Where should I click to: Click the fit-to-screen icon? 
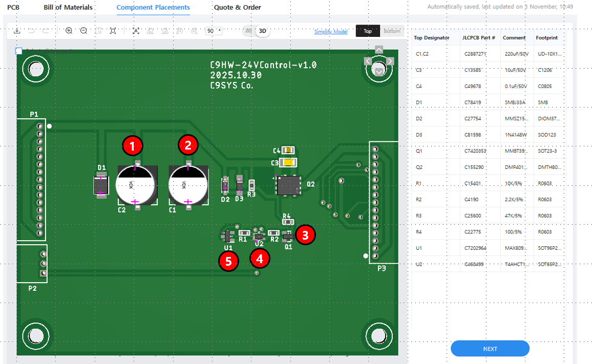point(113,31)
